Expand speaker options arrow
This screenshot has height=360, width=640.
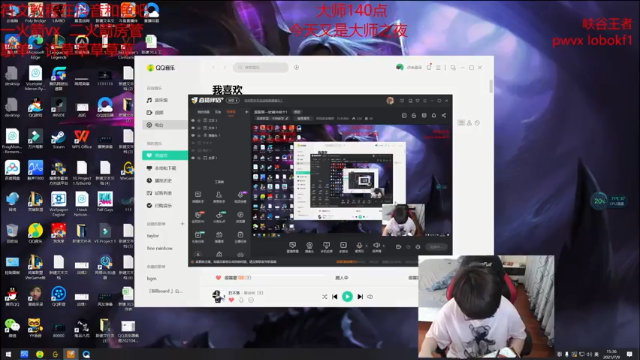(383, 246)
